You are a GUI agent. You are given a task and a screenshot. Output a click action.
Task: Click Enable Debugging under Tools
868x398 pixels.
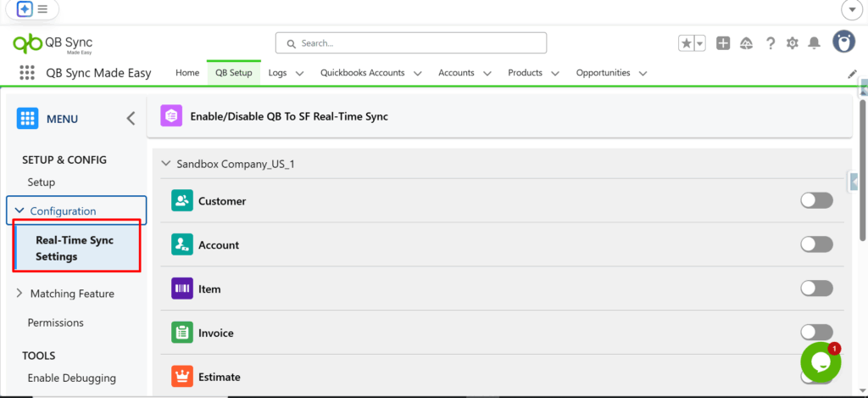pyautogui.click(x=71, y=378)
